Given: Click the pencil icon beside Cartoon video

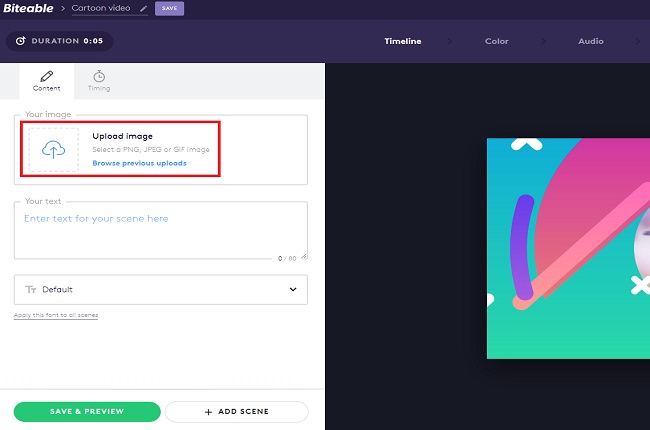Looking at the screenshot, I should (143, 9).
